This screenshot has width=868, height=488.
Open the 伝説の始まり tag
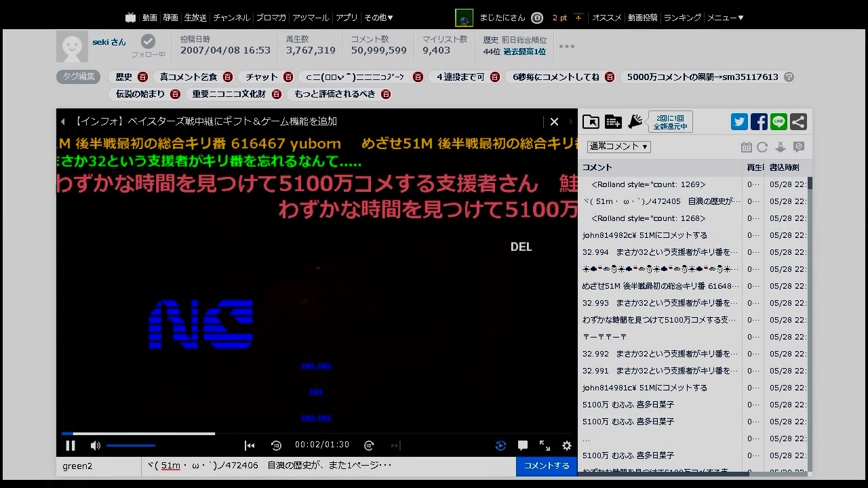coord(140,94)
